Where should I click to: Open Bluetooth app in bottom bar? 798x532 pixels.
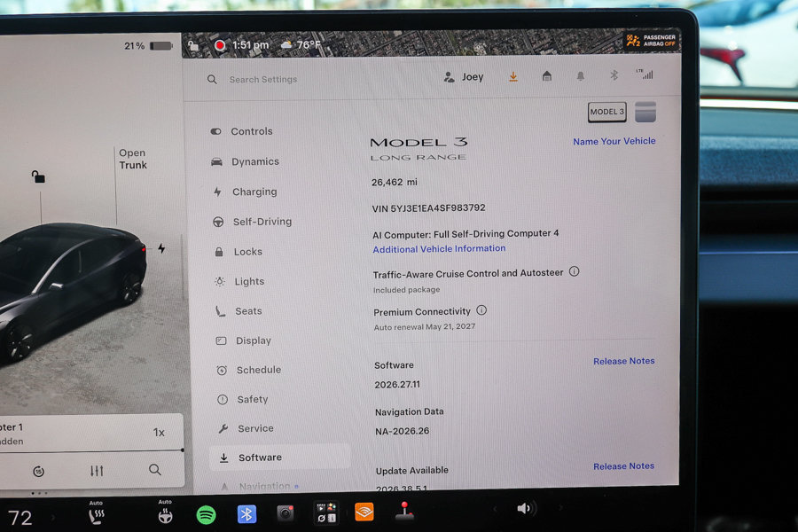tap(246, 514)
